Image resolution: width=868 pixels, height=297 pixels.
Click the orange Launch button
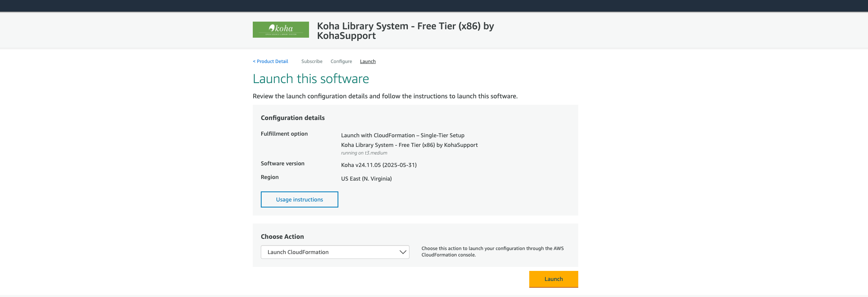tap(554, 279)
